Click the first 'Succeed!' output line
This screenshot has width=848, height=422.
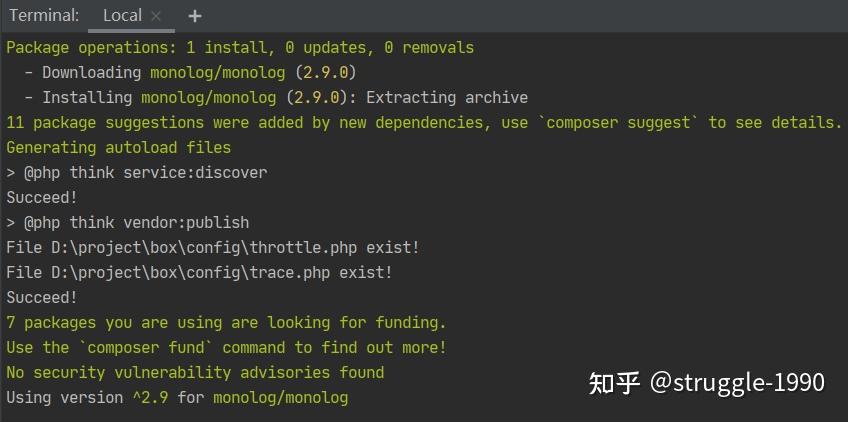(42, 197)
